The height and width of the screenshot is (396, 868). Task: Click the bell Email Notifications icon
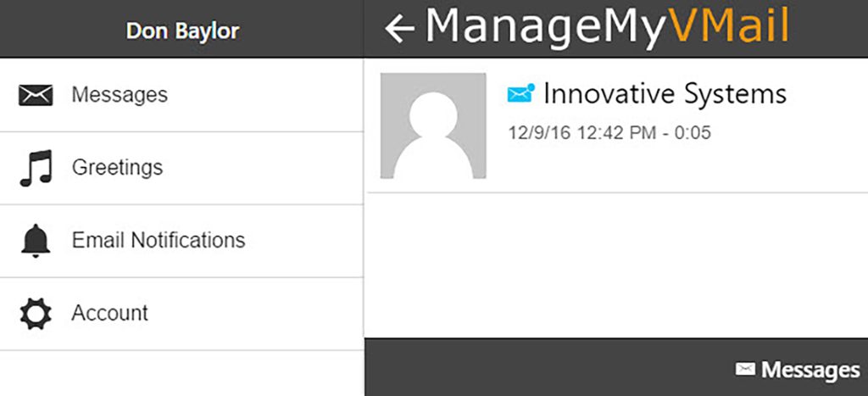click(x=36, y=241)
